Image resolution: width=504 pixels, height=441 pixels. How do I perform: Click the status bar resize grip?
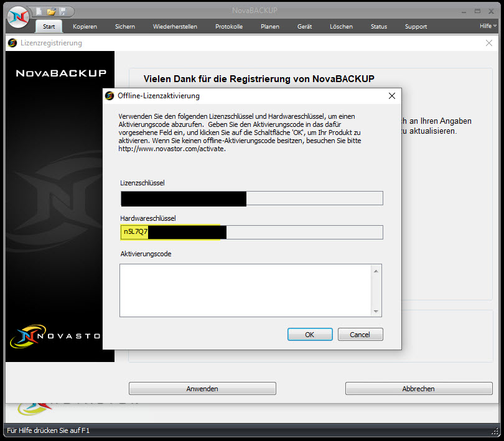pyautogui.click(x=495, y=431)
